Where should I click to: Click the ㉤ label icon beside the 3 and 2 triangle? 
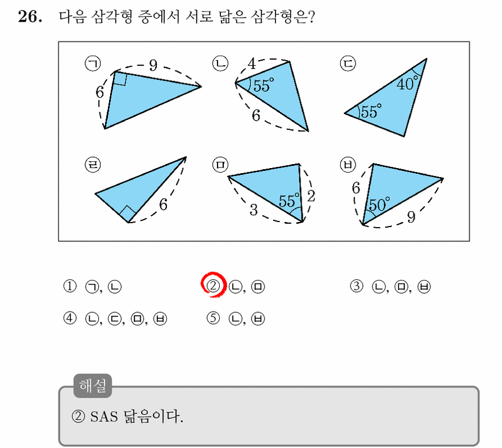point(220,165)
